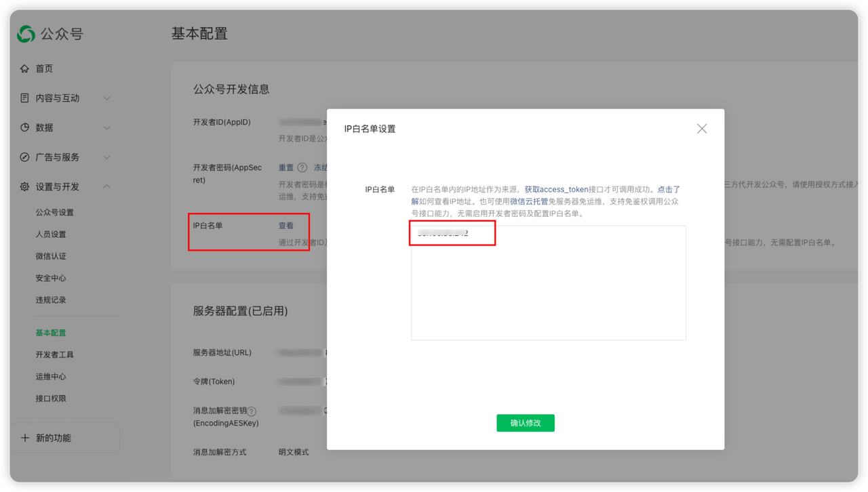Click inside the IP whitelist text area
This screenshot has width=868, height=492.
[547, 285]
